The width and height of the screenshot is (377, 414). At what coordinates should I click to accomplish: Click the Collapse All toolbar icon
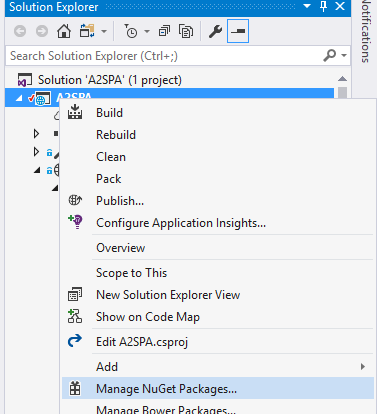[164, 31]
